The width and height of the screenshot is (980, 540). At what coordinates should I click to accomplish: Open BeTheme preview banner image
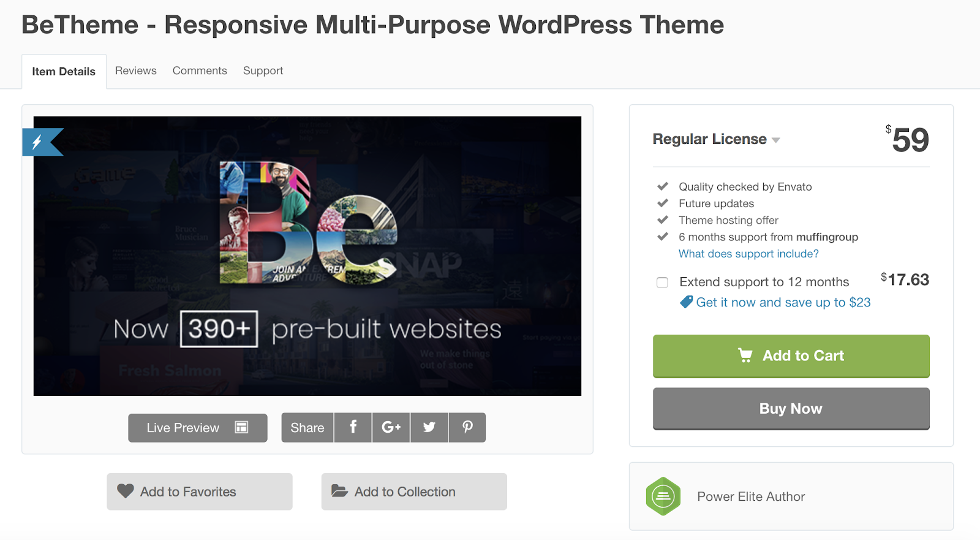click(307, 256)
